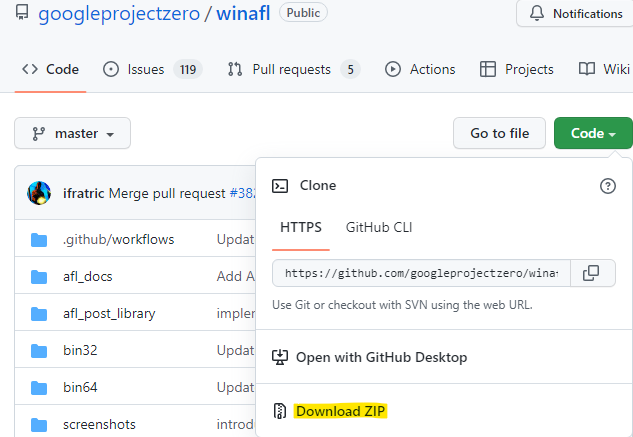The width and height of the screenshot is (633, 437).
Task: Click the Actions play icon
Action: [393, 69]
